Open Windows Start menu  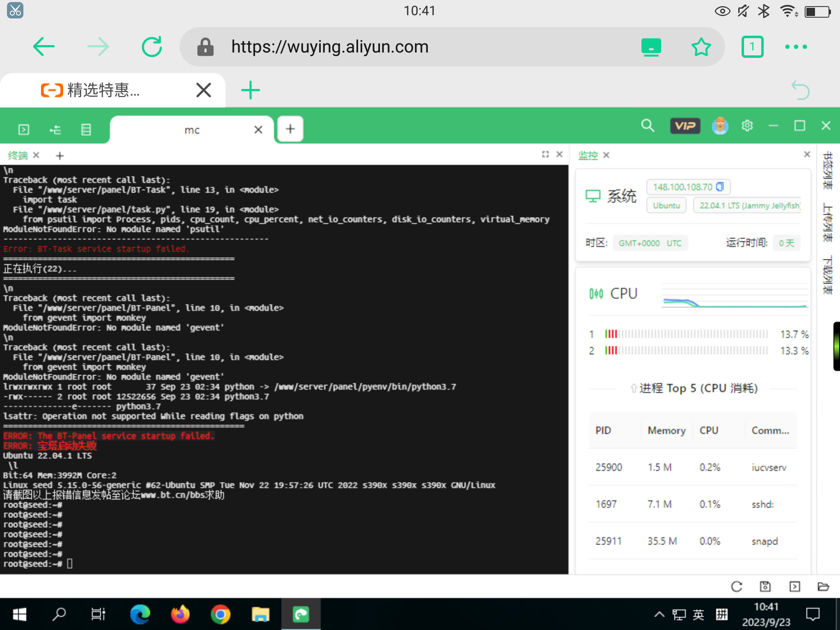[x=19, y=614]
